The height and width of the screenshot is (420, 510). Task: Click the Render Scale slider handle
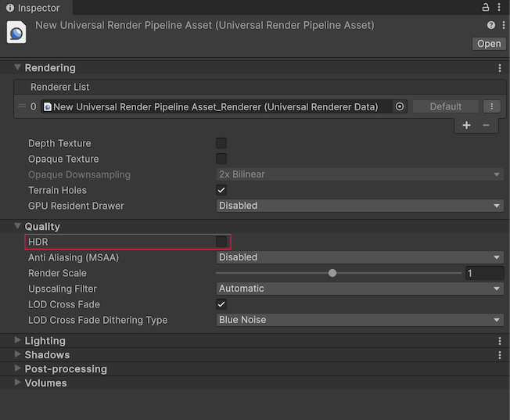332,273
